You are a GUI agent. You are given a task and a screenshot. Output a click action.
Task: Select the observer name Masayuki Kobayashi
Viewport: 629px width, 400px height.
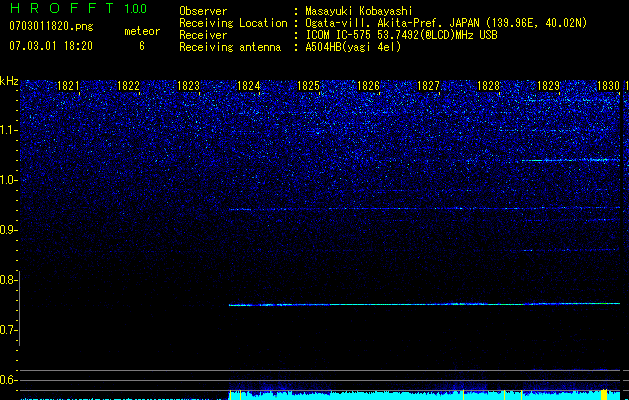click(x=359, y=11)
